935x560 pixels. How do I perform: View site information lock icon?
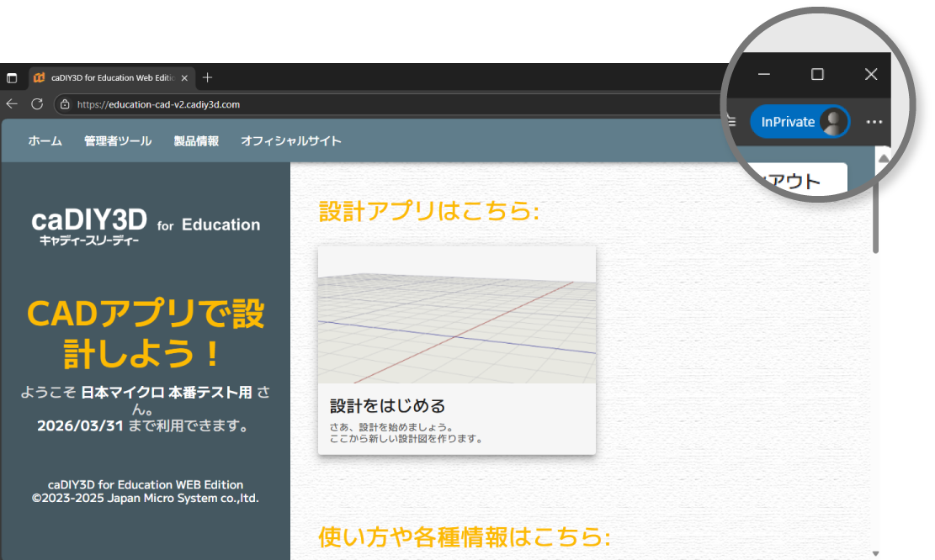65,104
